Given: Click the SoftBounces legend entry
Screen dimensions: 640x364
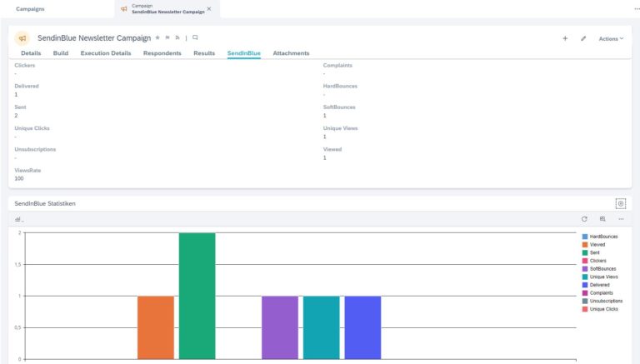Looking at the screenshot, I should (599, 269).
